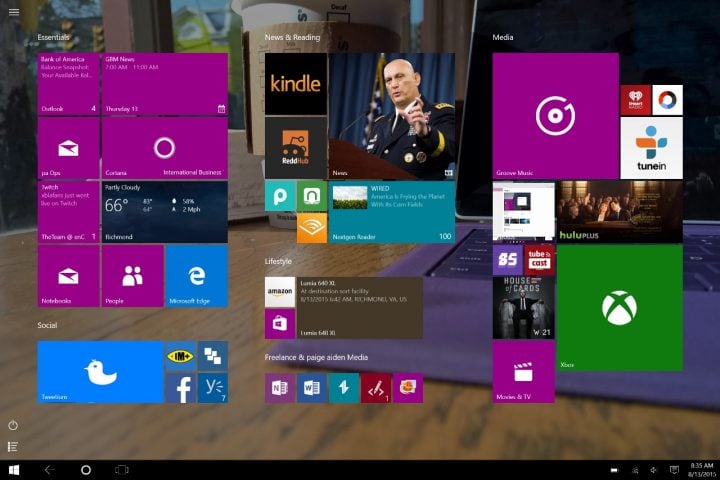Click the taskbar Back arrow

[x=49, y=470]
